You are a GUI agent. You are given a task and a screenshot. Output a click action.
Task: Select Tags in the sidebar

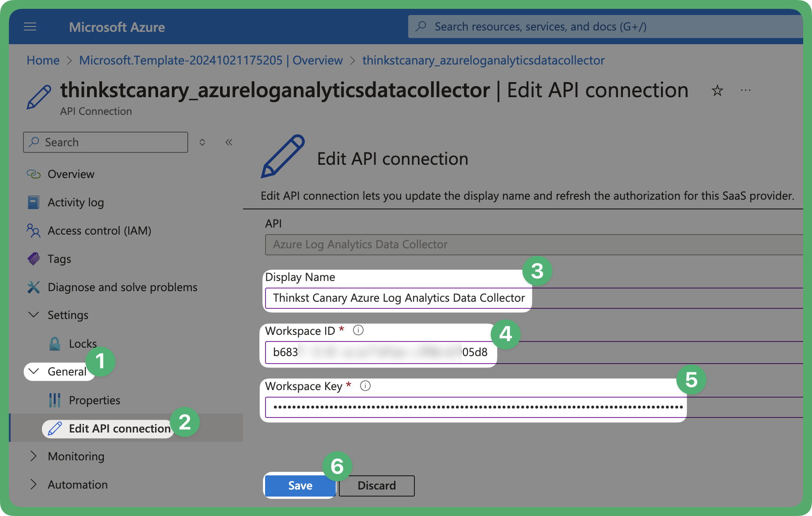point(59,259)
